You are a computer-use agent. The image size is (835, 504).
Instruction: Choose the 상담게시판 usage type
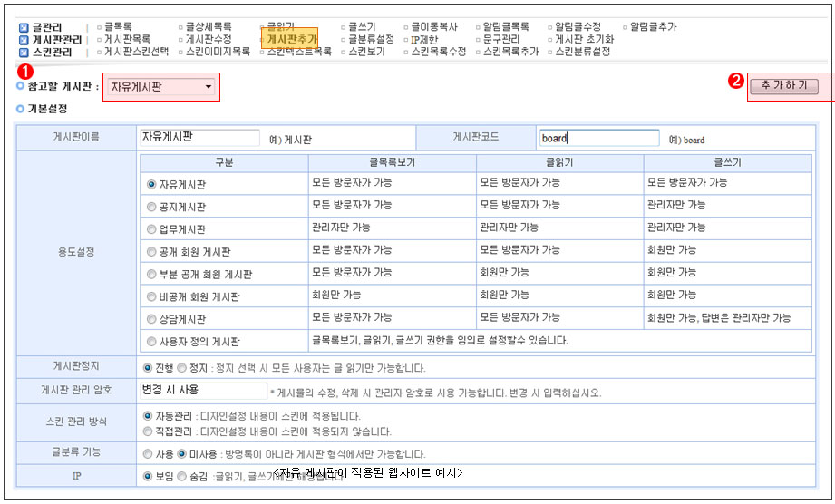[x=151, y=319]
